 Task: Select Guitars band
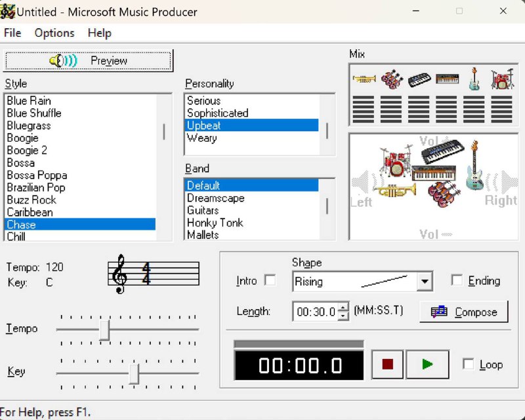point(251,210)
